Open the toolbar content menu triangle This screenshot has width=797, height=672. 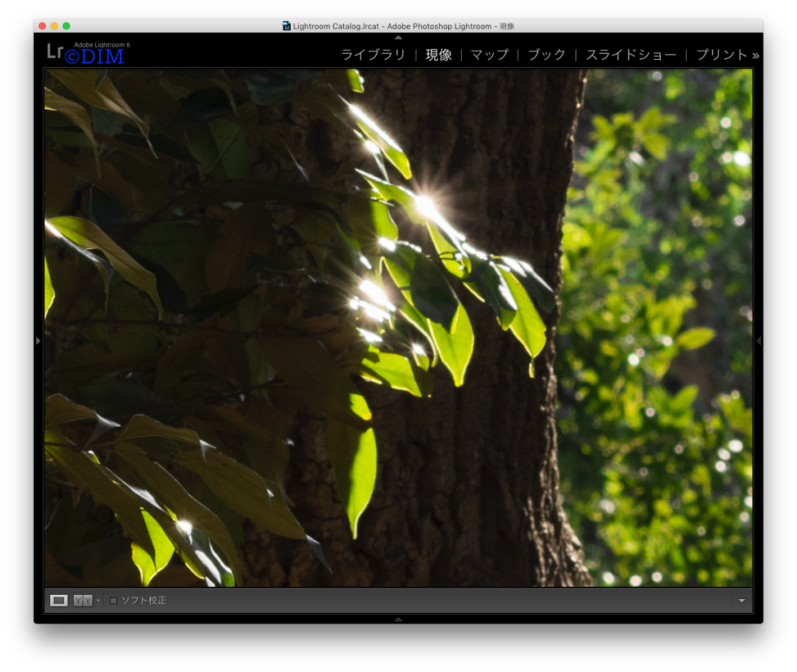[742, 601]
